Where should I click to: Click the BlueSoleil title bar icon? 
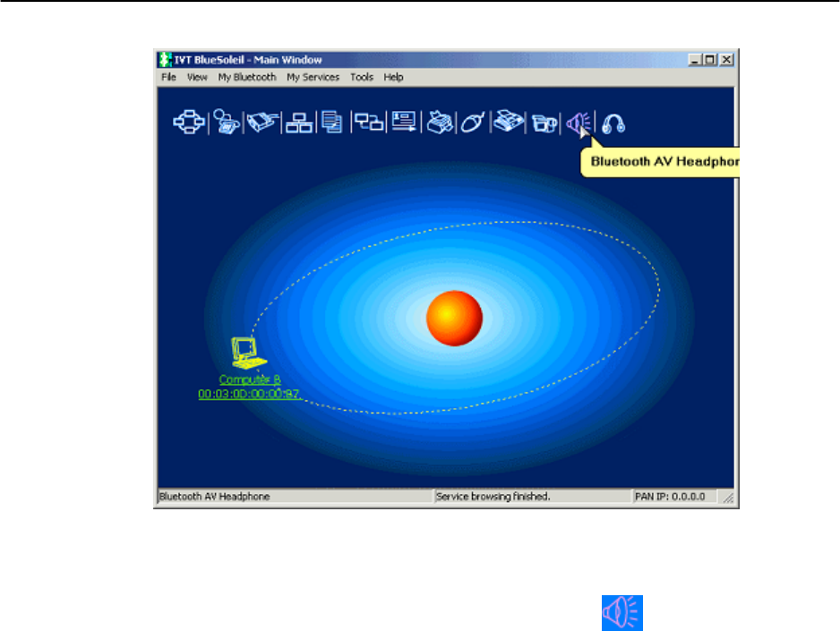pos(165,59)
